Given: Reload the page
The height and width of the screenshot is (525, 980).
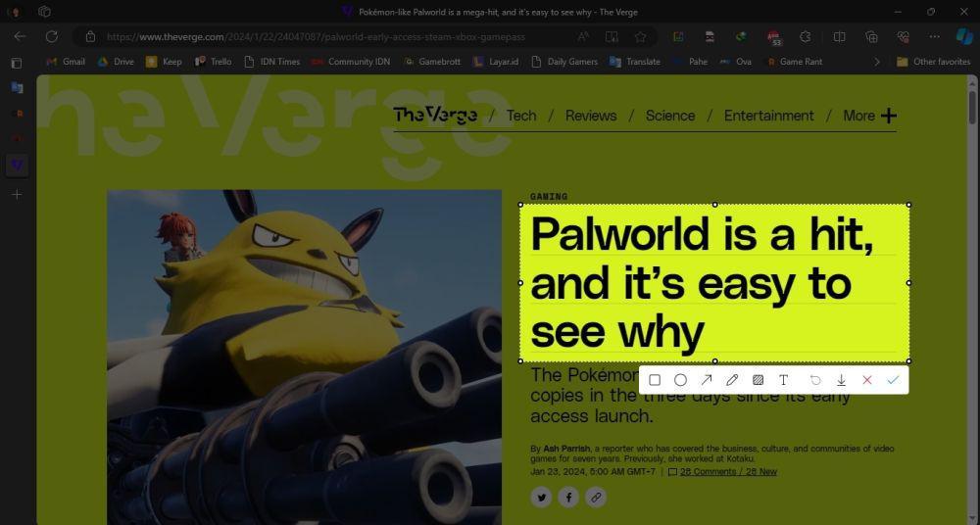Looking at the screenshot, I should (x=52, y=37).
